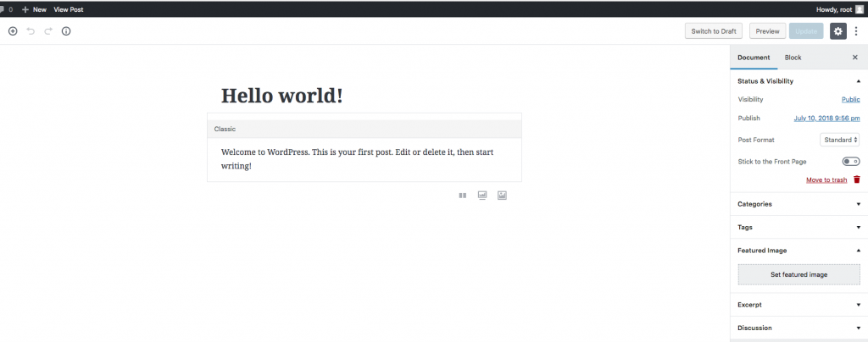Screen dimensions: 868x342
Task: Click the Welcome to WordPress paragraph text
Action: [x=357, y=158]
